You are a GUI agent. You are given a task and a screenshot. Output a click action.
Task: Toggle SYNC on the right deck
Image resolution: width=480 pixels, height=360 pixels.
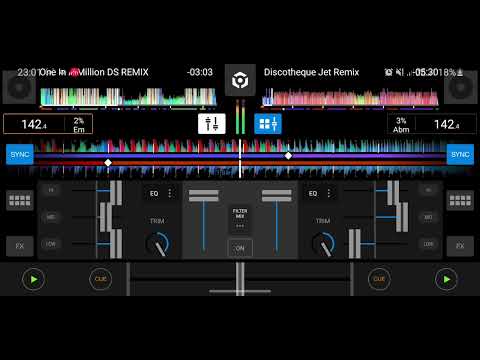click(x=460, y=154)
